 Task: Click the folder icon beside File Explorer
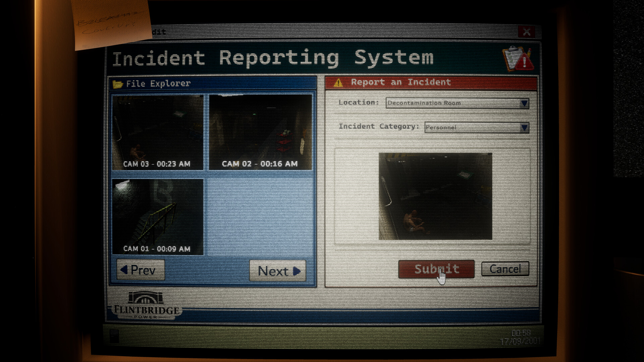117,84
